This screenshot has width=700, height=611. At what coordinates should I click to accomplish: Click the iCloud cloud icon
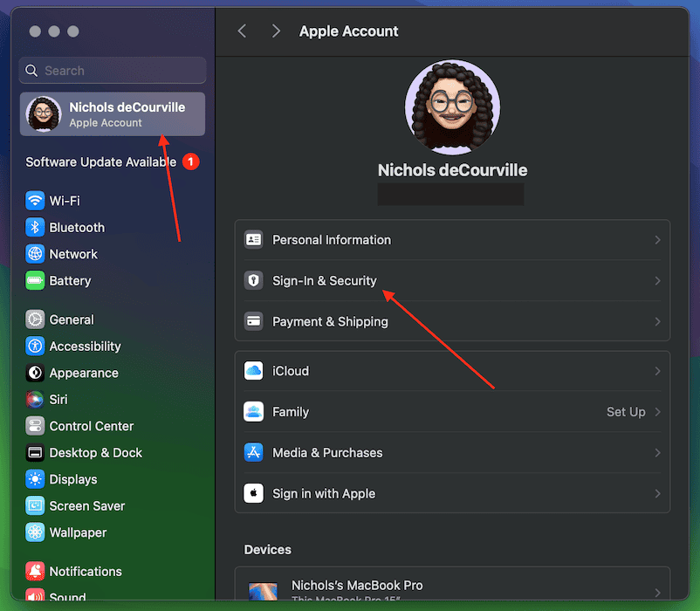click(x=254, y=371)
